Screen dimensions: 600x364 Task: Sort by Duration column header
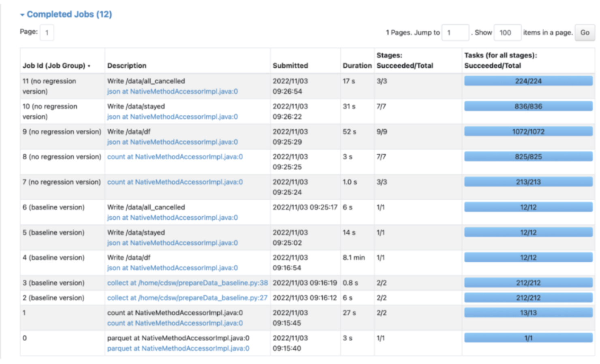click(x=357, y=66)
